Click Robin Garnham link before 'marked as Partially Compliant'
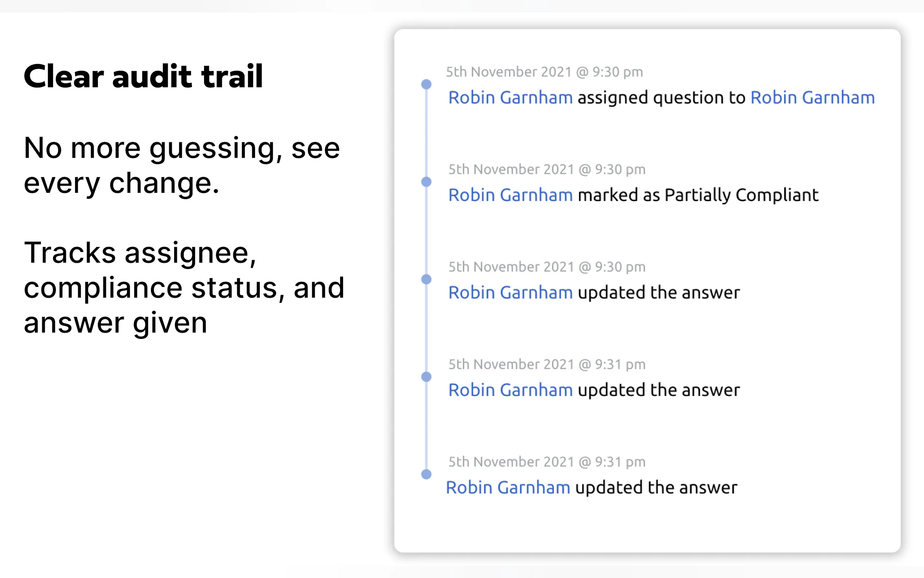The height and width of the screenshot is (578, 924). 510,195
